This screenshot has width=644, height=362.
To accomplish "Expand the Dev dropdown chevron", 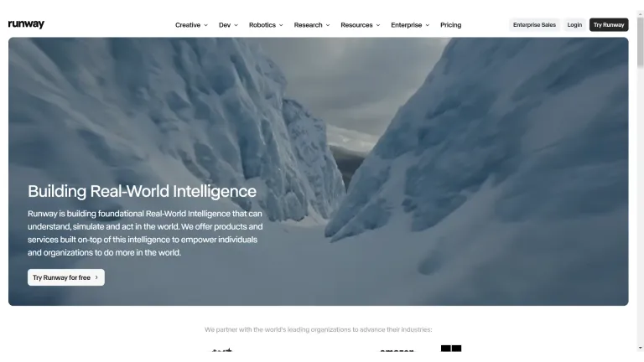I will [x=236, y=25].
